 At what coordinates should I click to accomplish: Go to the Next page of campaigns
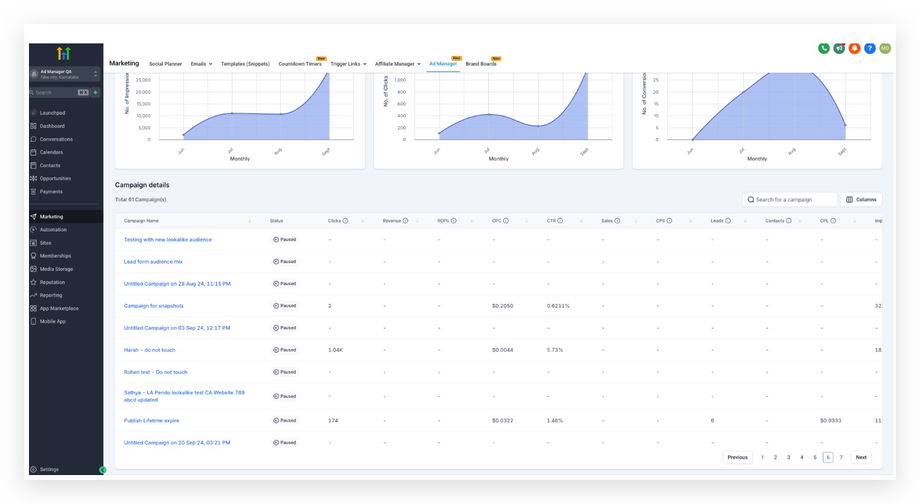click(x=861, y=457)
